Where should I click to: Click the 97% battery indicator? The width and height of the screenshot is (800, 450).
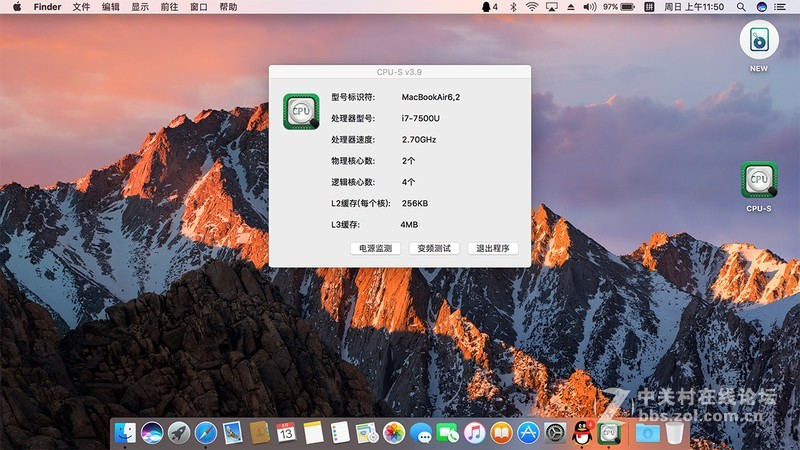(x=618, y=7)
